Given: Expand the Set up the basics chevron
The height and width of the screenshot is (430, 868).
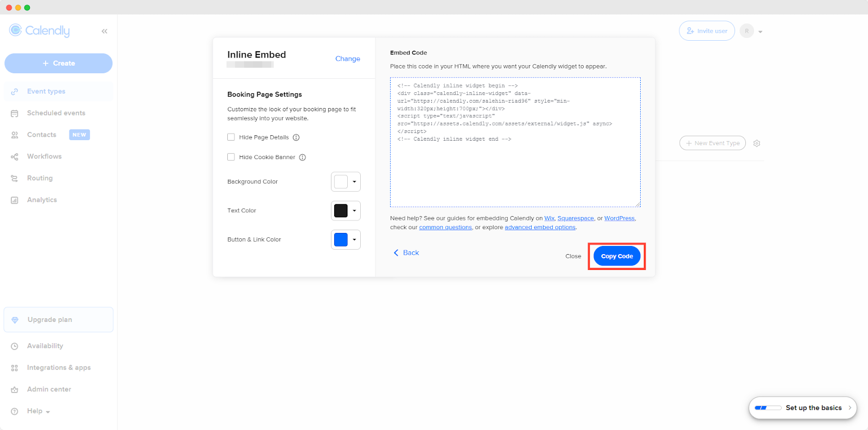Looking at the screenshot, I should pos(850,408).
